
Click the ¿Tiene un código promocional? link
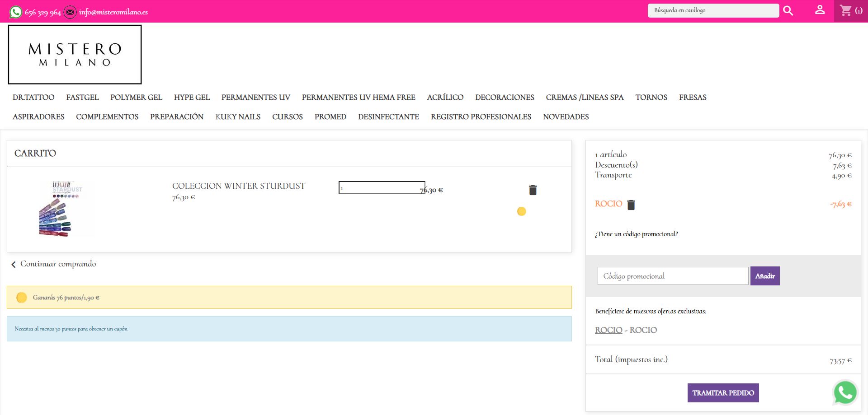click(x=637, y=234)
